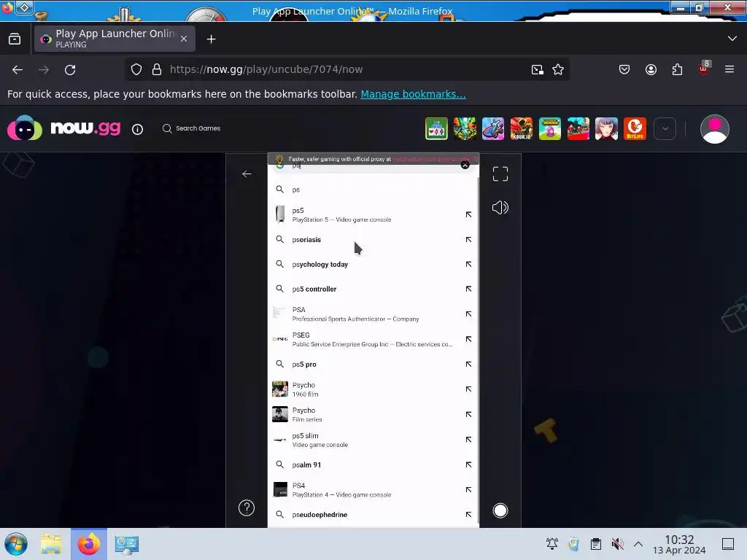This screenshot has width=747, height=560.
Task: Open Firefox account icon
Action: click(x=651, y=69)
